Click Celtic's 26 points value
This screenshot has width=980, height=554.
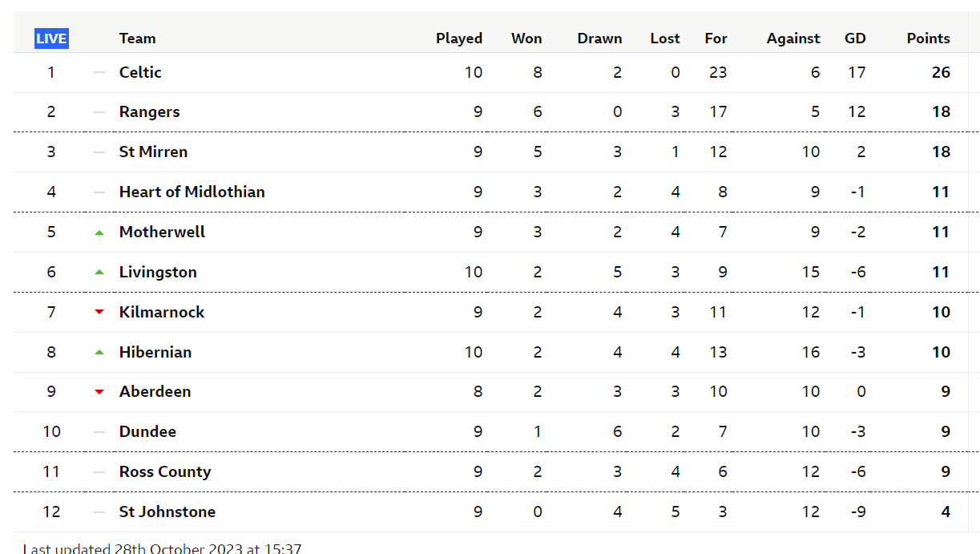941,72
